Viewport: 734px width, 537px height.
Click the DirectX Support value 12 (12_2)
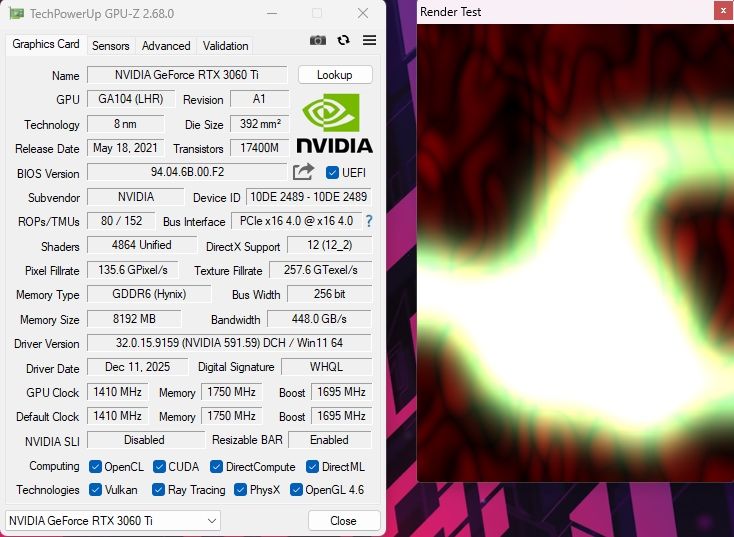tap(330, 245)
